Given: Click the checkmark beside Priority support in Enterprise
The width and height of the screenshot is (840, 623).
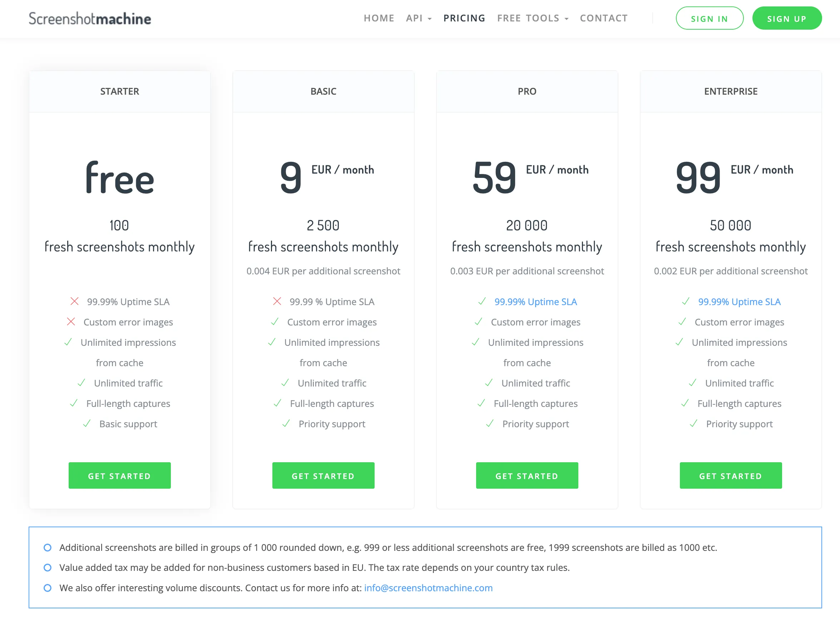Looking at the screenshot, I should (693, 424).
